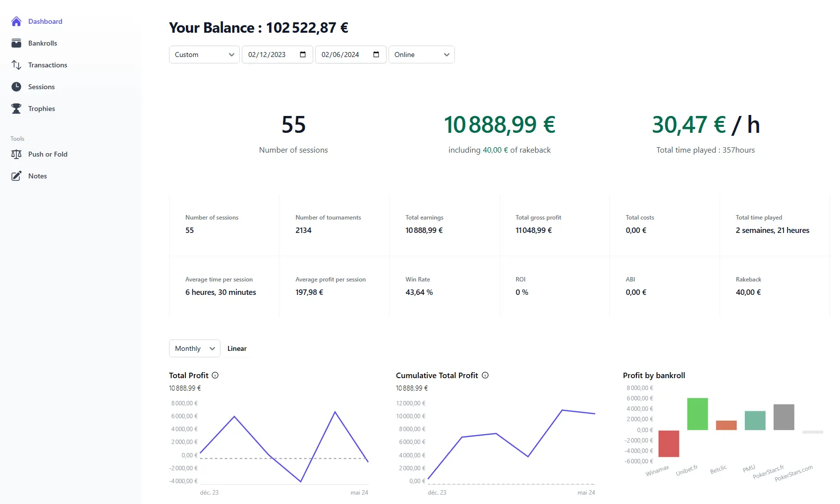Click the start date field 02/12/2023

pyautogui.click(x=268, y=55)
